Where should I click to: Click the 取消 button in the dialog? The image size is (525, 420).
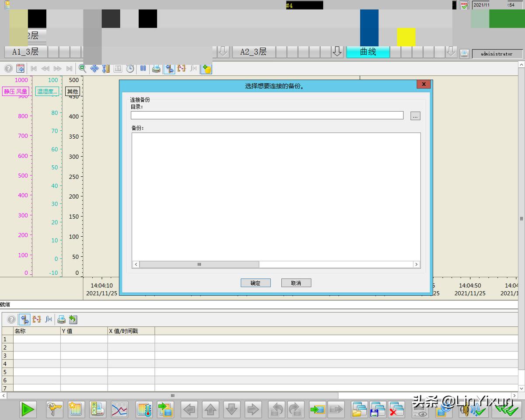point(296,283)
